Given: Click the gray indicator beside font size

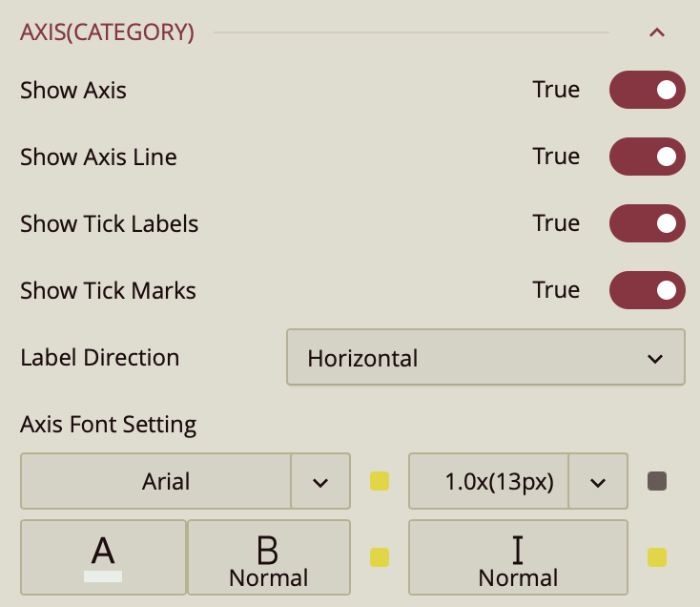Looking at the screenshot, I should (657, 481).
